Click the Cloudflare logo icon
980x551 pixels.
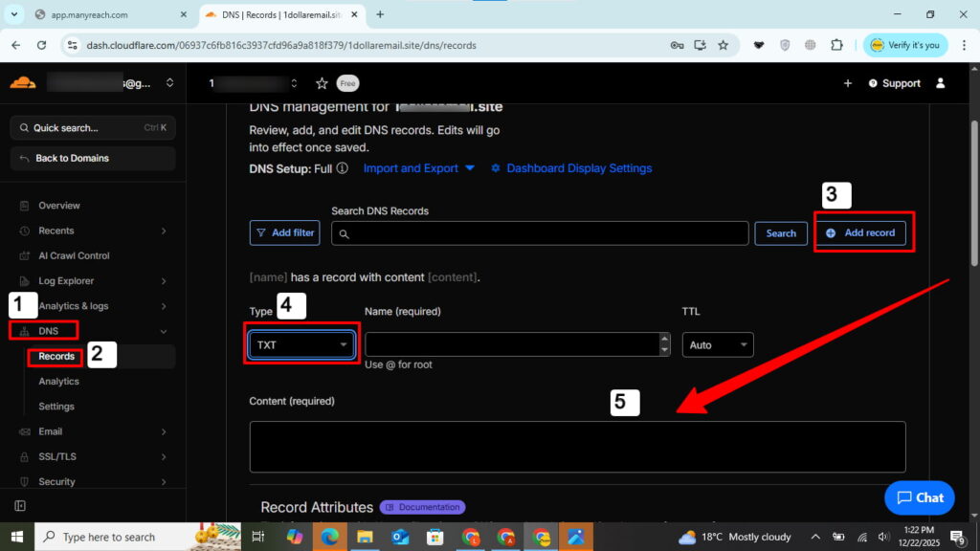coord(23,83)
